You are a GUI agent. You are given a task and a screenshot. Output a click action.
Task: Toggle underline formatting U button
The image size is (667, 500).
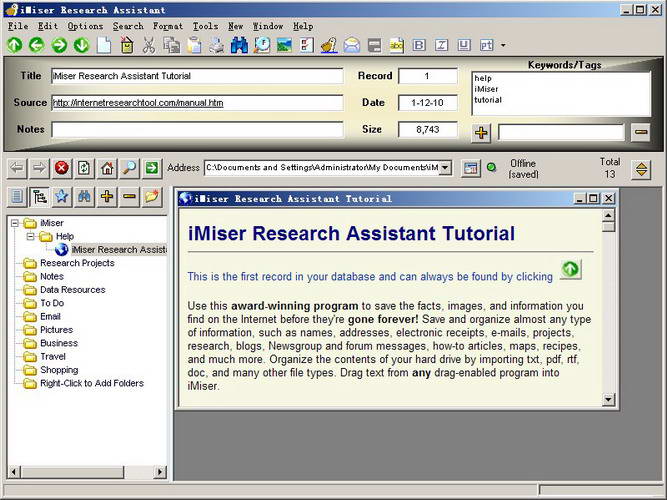464,45
